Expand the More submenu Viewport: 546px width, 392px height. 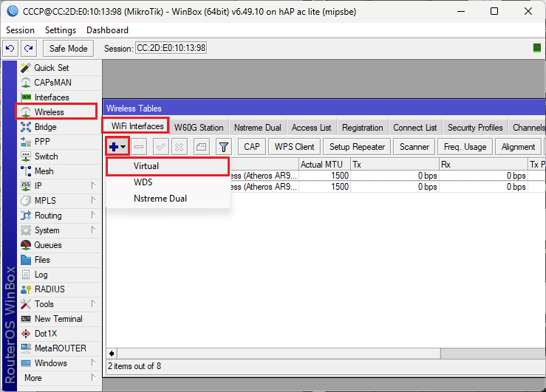coord(93,377)
